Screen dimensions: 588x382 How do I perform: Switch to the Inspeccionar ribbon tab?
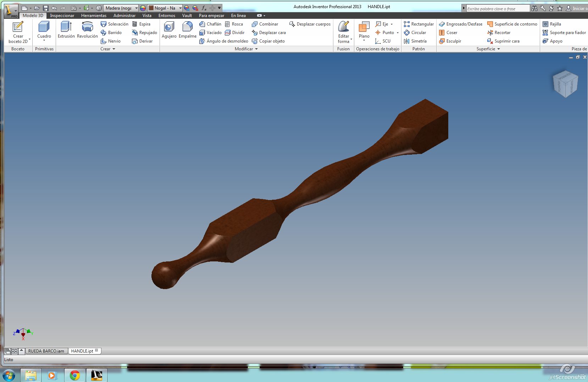click(62, 16)
